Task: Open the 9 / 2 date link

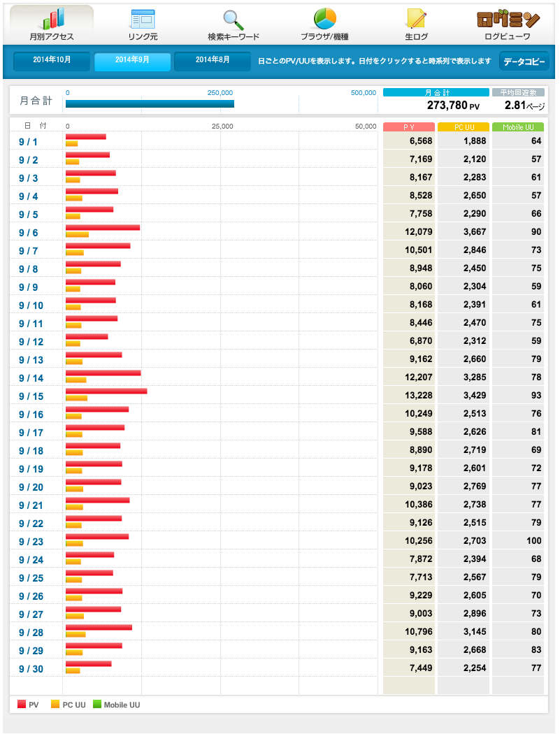Action: click(x=28, y=160)
